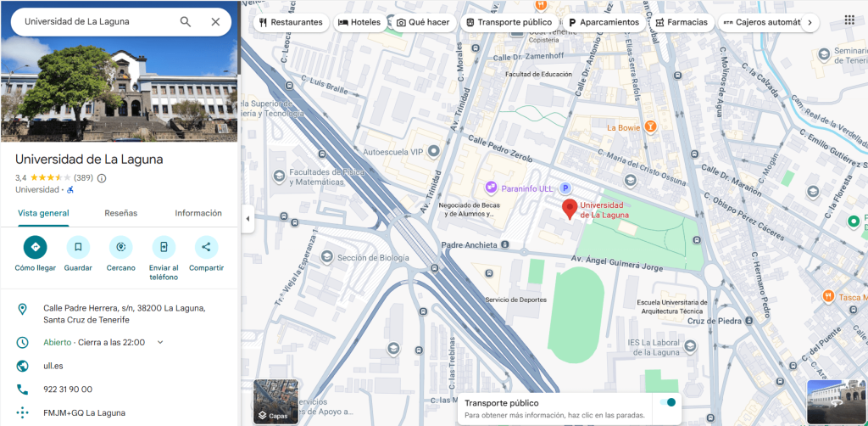868x426 pixels.
Task: Click the La Bowie bar marker
Action: pyautogui.click(x=650, y=127)
